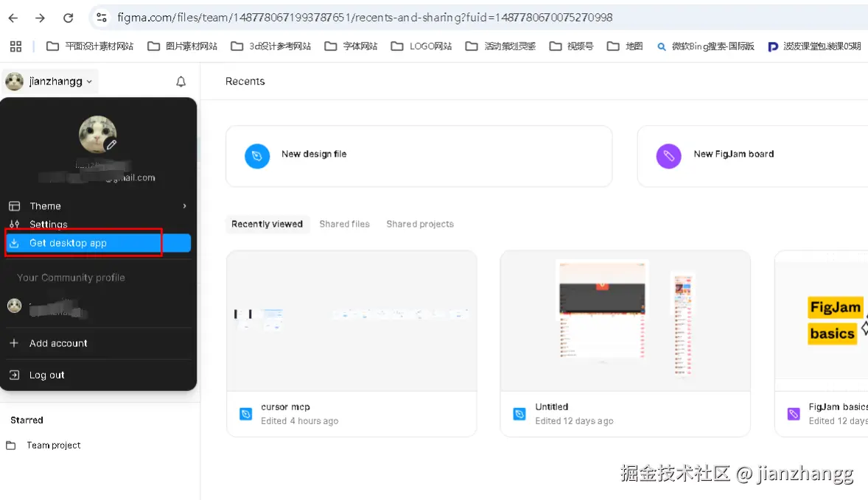Go back using browser back arrow

[13, 18]
